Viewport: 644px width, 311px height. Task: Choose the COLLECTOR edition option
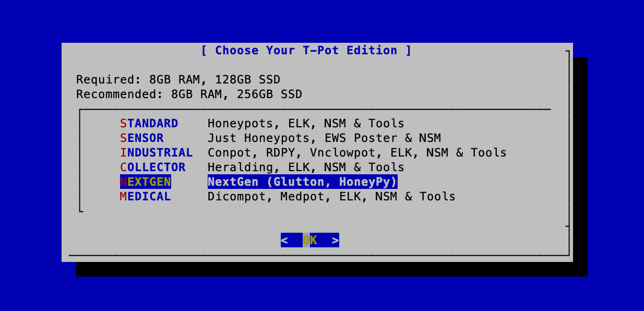(153, 168)
